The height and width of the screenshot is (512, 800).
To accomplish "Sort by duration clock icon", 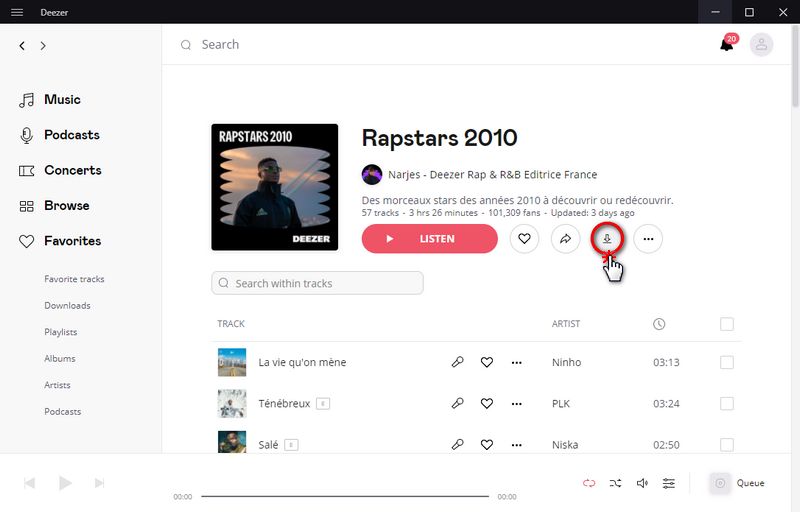I will (659, 324).
